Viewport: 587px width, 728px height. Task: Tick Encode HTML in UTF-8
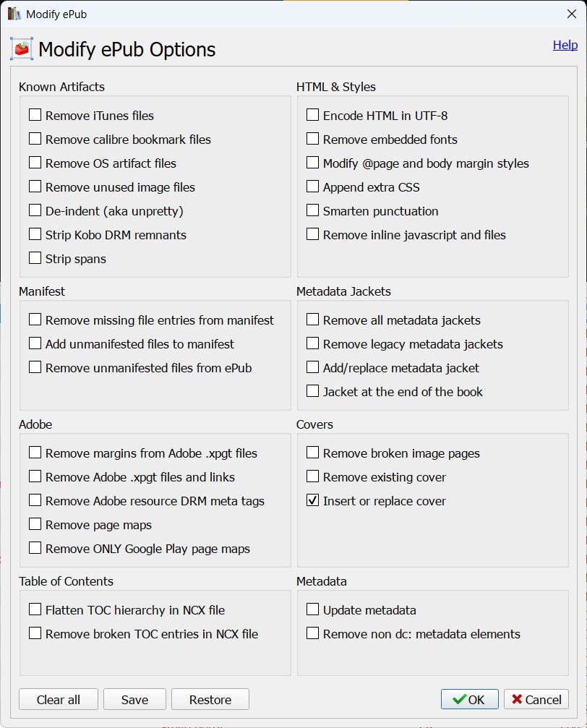coord(312,115)
